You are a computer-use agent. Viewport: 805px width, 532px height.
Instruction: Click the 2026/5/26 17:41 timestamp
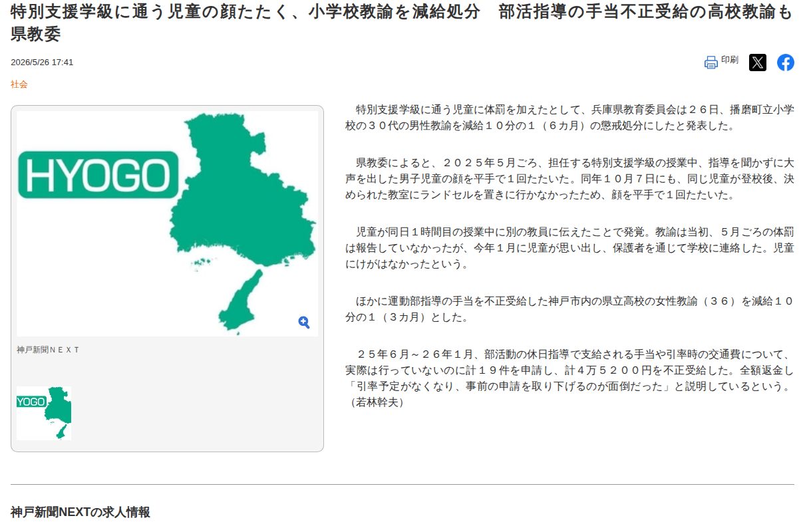pyautogui.click(x=42, y=63)
